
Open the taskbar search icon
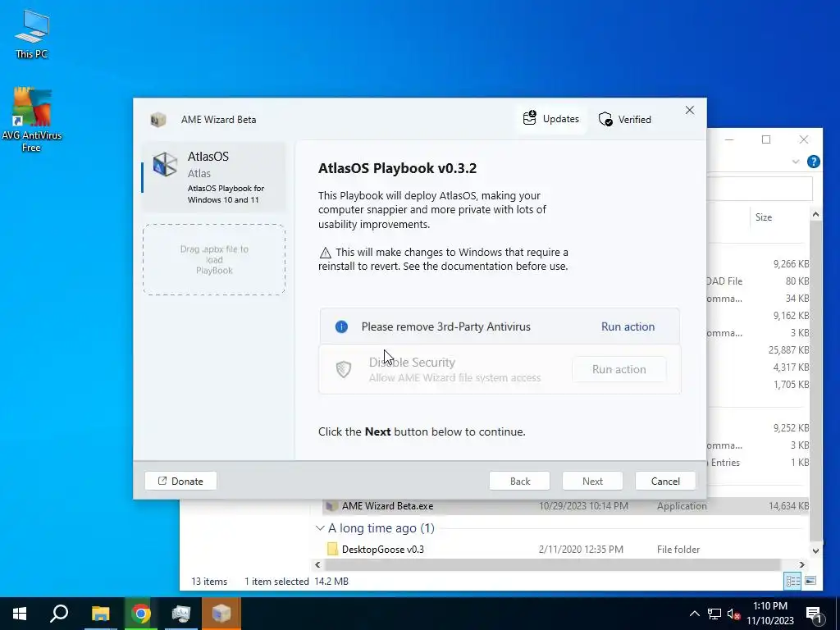pos(59,614)
